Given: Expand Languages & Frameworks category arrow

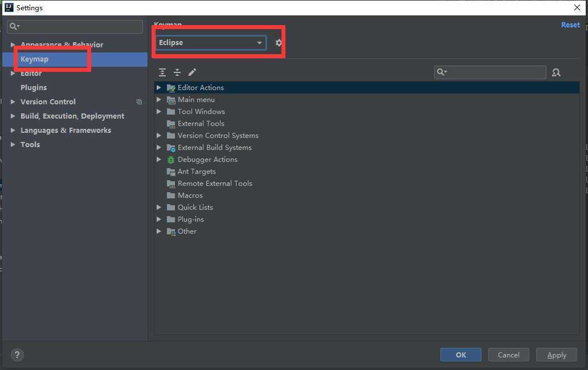Looking at the screenshot, I should [x=13, y=130].
